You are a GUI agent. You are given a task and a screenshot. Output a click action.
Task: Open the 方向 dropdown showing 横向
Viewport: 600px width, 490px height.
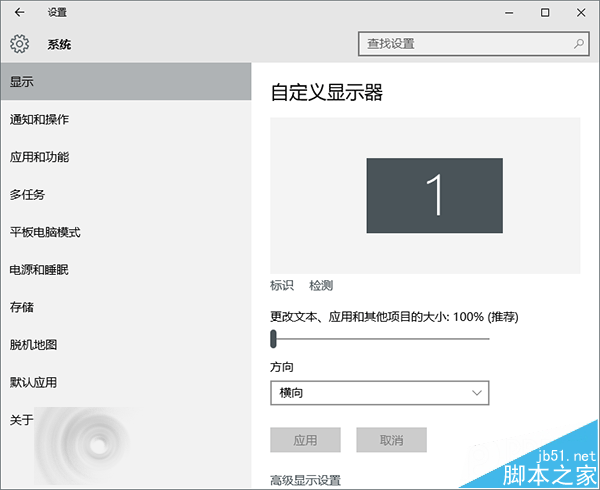380,393
